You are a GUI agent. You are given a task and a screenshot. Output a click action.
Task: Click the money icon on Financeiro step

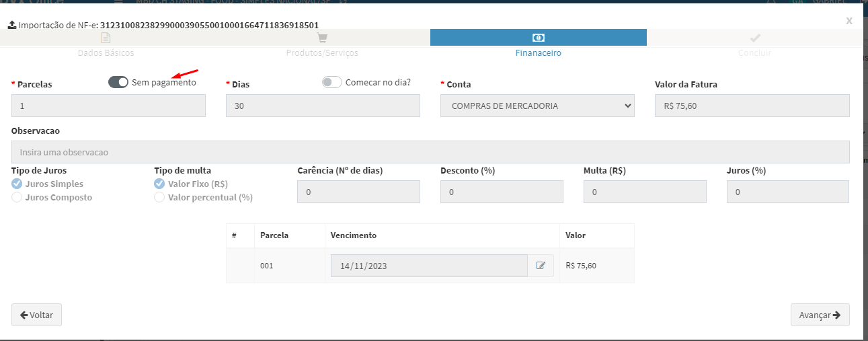[x=538, y=38]
